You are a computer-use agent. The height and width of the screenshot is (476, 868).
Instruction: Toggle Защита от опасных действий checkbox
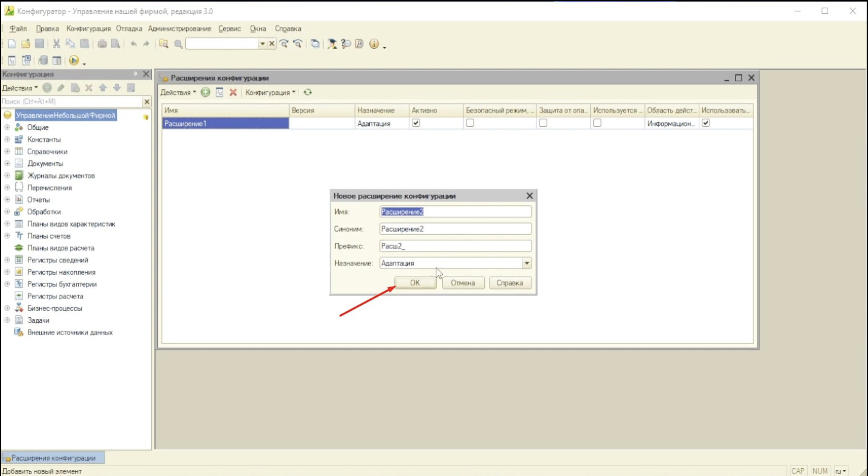click(x=543, y=123)
